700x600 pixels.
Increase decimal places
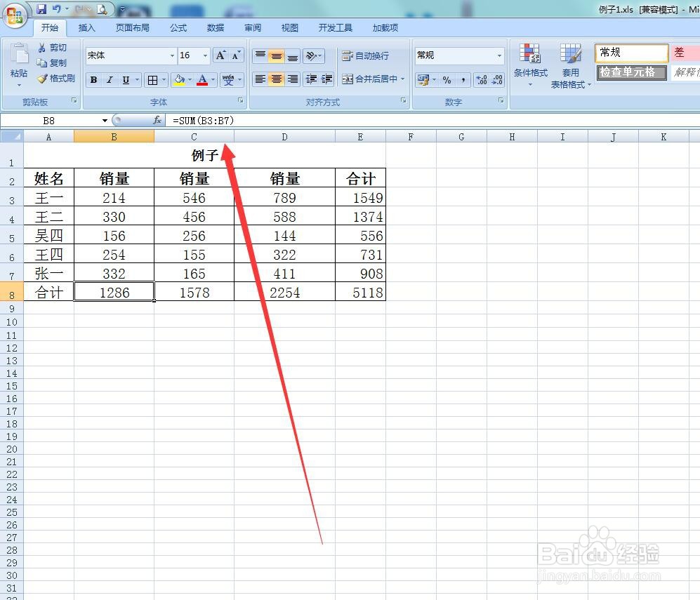[x=482, y=80]
